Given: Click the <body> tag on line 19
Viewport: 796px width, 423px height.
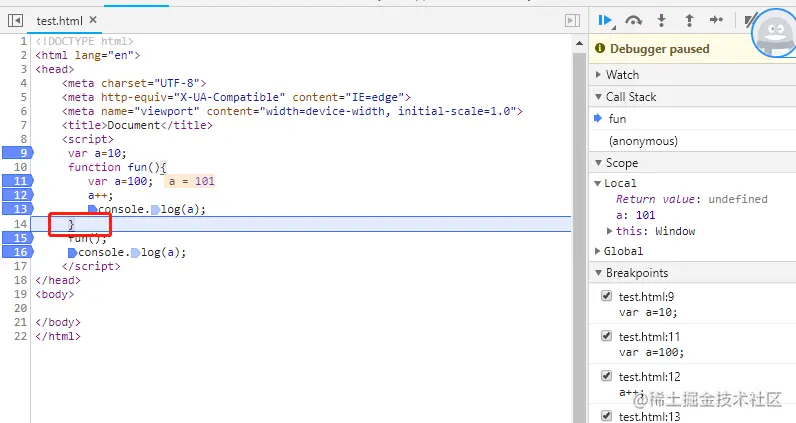Looking at the screenshot, I should tap(55, 295).
